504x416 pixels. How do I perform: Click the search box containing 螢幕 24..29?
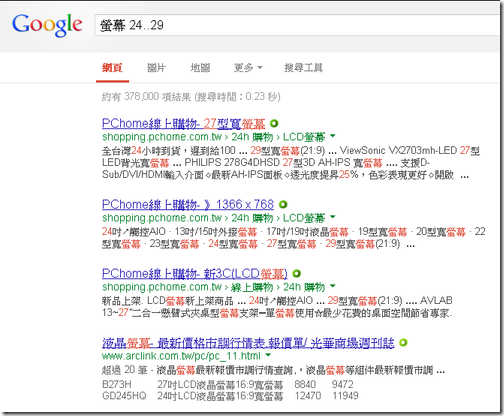297,25
